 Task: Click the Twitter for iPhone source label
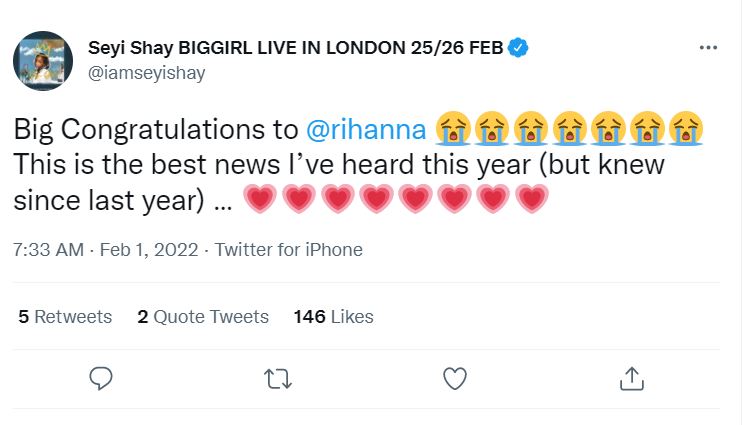(x=289, y=250)
